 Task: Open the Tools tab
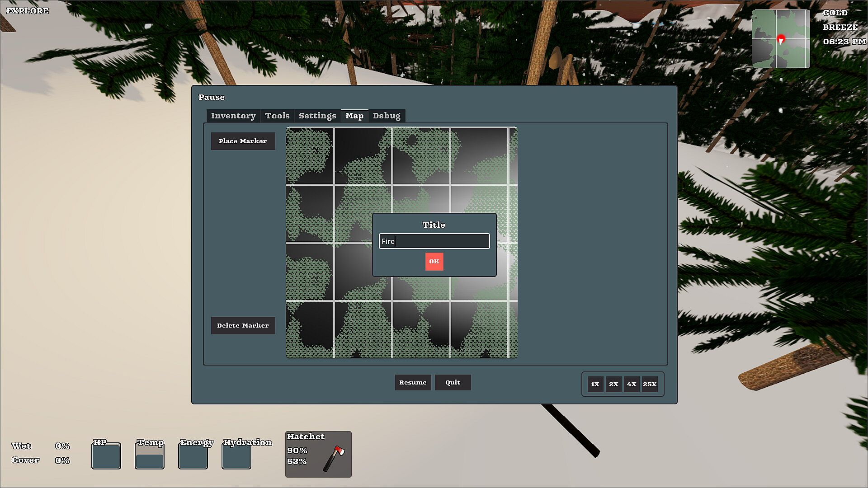point(277,116)
